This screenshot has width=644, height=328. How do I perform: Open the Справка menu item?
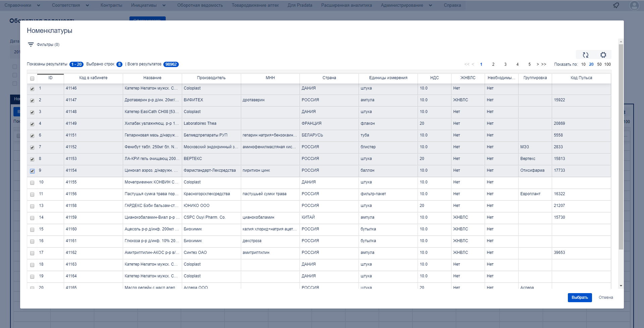pyautogui.click(x=452, y=5)
